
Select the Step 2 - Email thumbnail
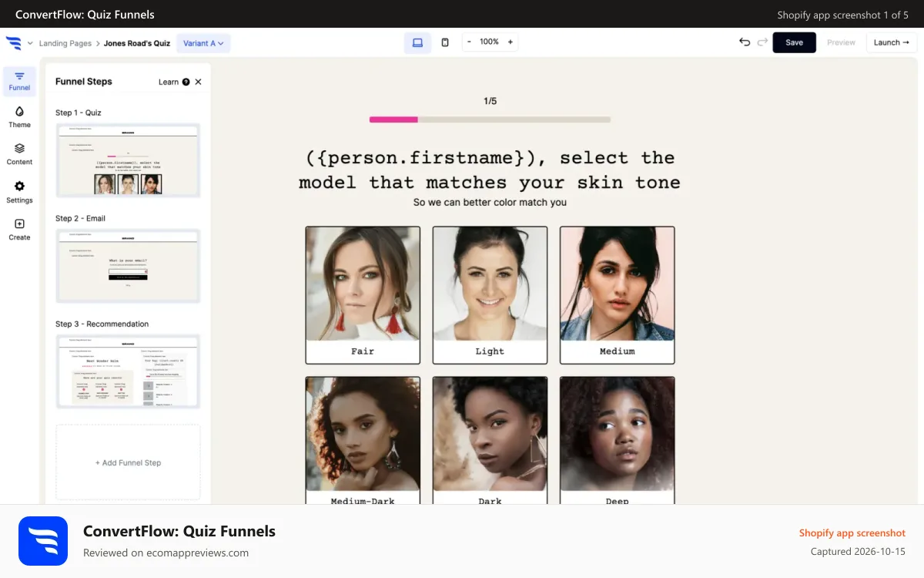128,266
